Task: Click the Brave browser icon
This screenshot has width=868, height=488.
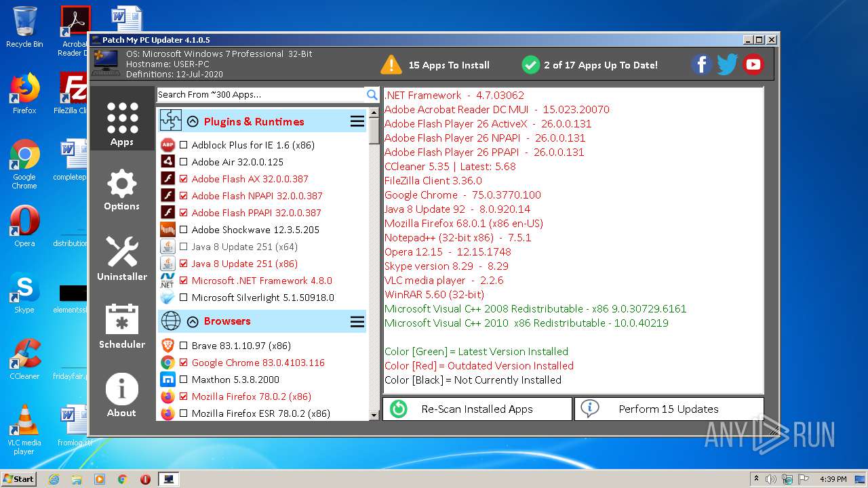Action: coord(167,346)
